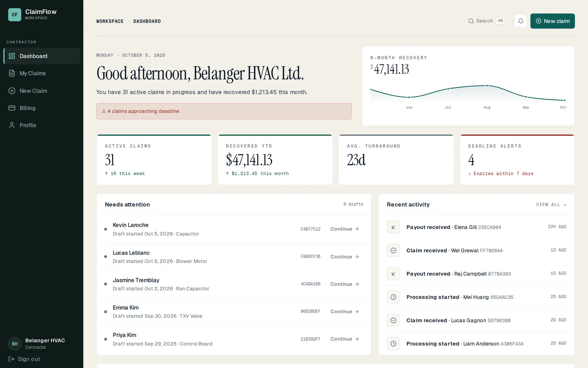This screenshot has height=368, width=588.
Task: Open notifications bell
Action: tap(520, 21)
